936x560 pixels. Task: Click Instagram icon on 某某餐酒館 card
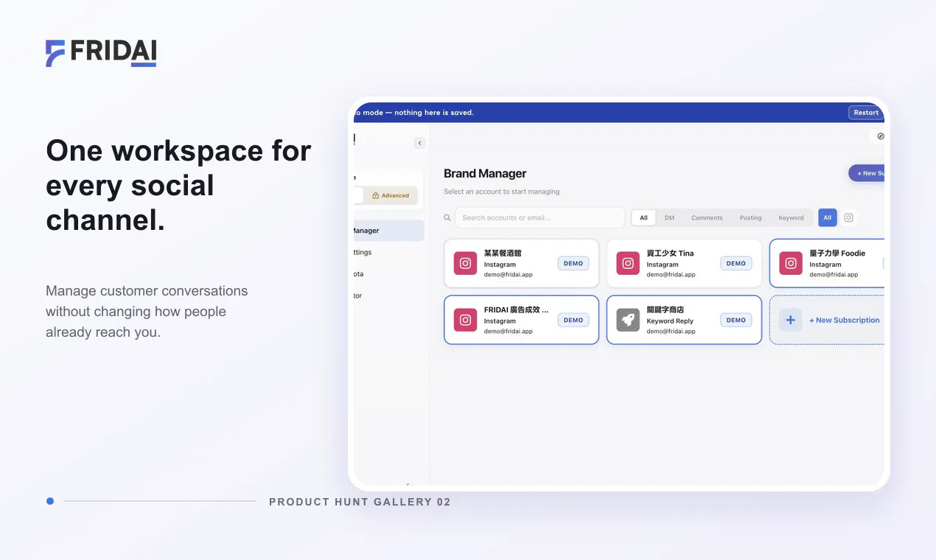466,263
